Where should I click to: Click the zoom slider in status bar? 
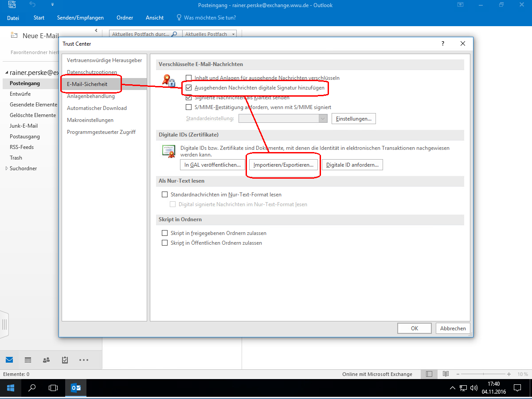[482, 374]
